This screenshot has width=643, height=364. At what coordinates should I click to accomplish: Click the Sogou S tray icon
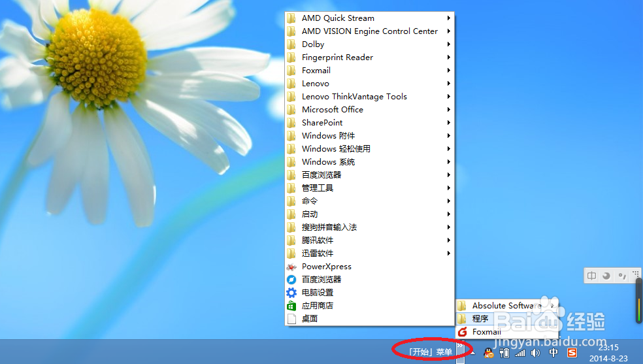click(572, 352)
